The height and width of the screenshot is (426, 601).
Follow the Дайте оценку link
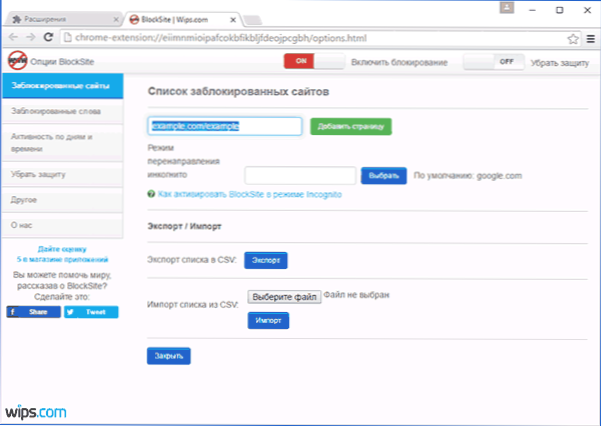pyautogui.click(x=62, y=249)
